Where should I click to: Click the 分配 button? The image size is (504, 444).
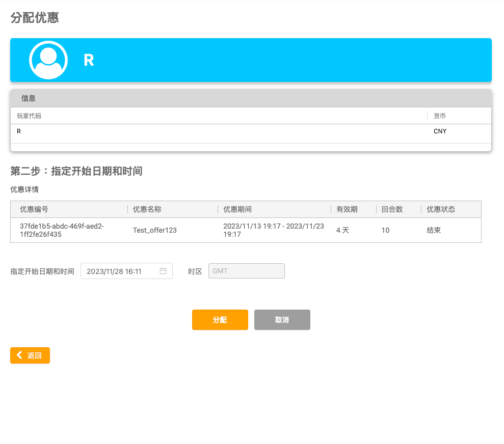220,320
